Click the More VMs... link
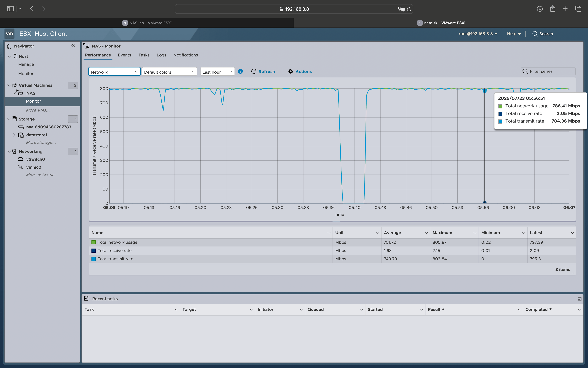588x368 pixels. [38, 110]
